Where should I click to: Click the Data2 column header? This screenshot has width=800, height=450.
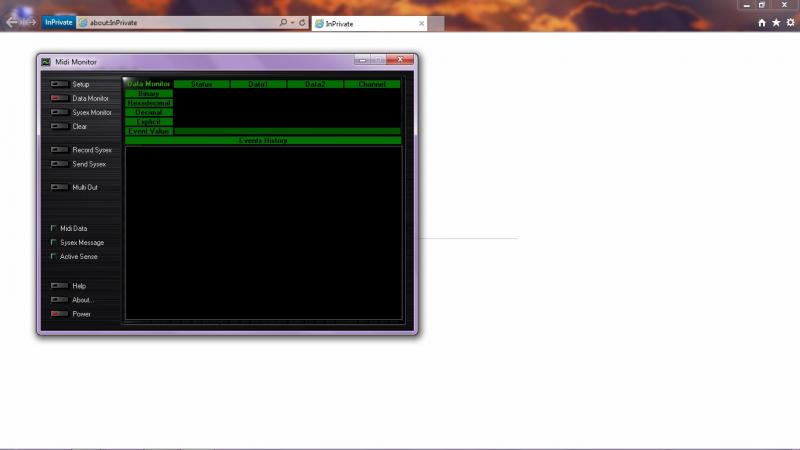pos(315,84)
